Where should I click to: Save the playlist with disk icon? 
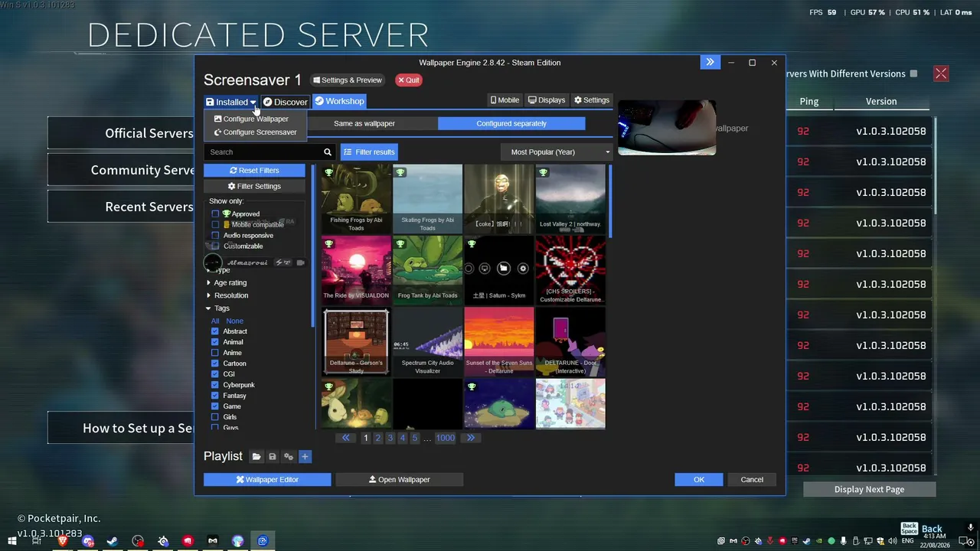[x=272, y=457]
